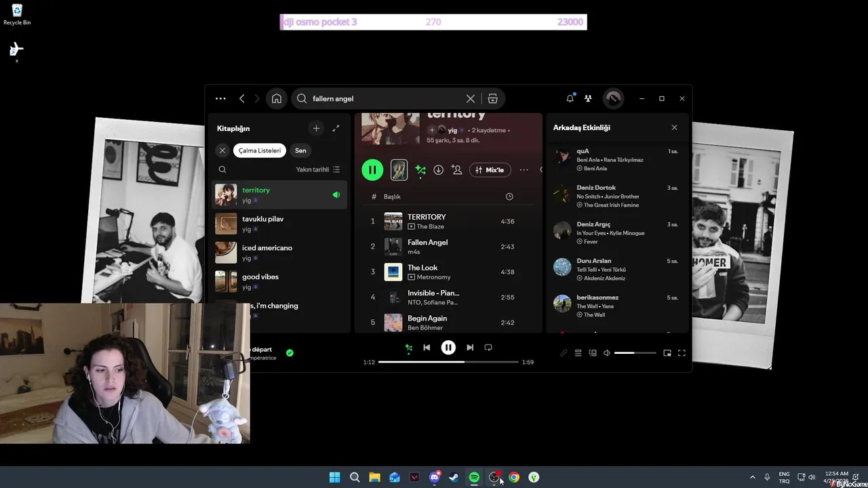The image size is (868, 488).
Task: Open the Browse icon in search bar
Action: 493,98
